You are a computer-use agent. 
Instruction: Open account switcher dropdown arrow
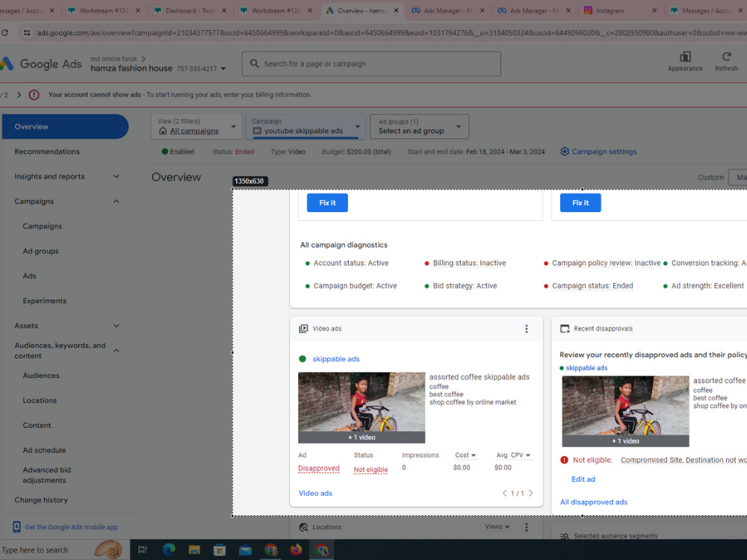coord(223,69)
